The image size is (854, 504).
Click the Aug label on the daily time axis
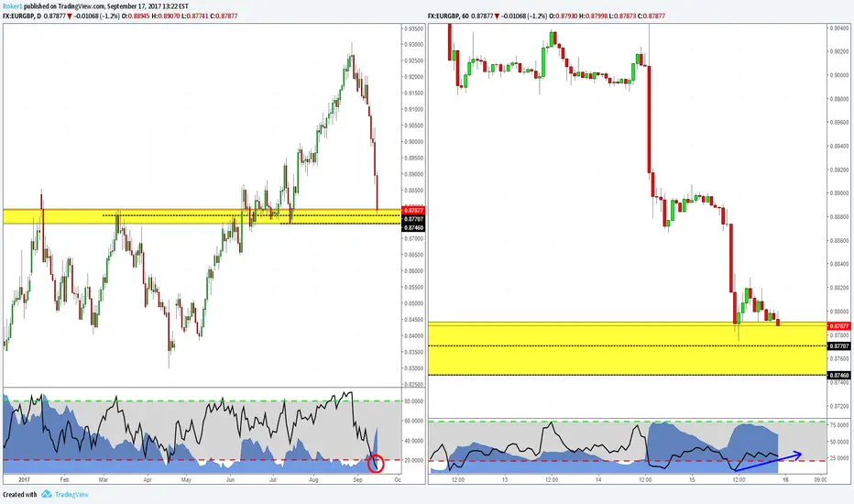tap(313, 480)
